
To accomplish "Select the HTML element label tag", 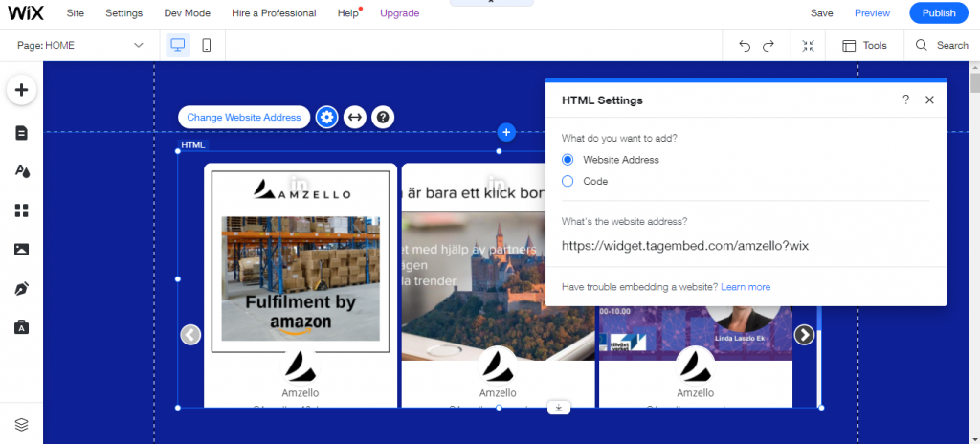I will pos(192,145).
